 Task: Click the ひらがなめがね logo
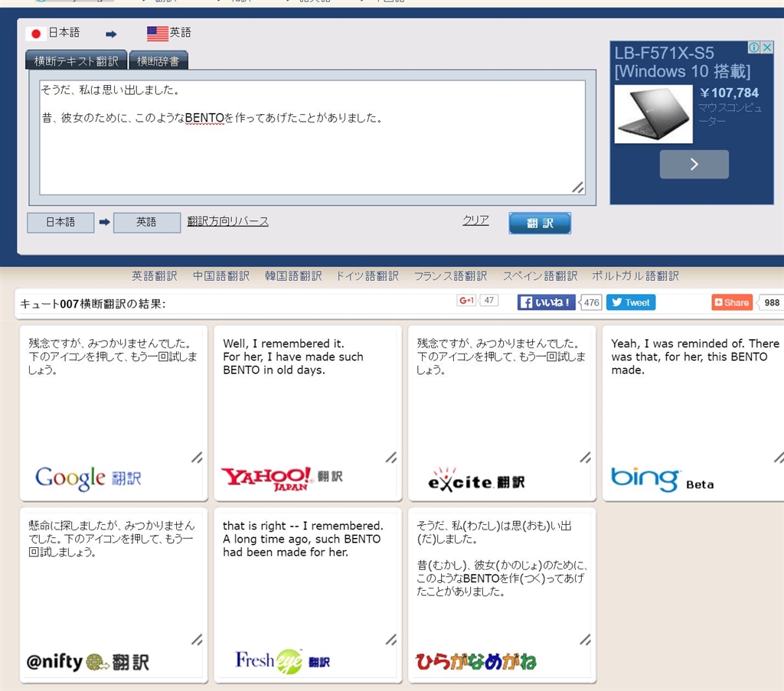point(476,661)
